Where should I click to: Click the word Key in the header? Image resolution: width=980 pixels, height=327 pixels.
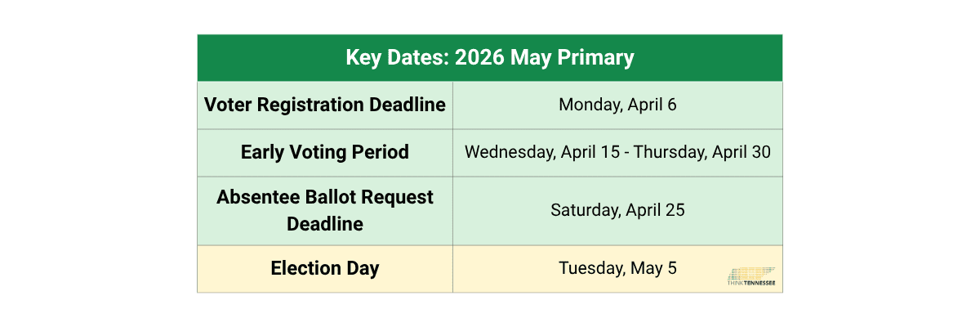(362, 58)
